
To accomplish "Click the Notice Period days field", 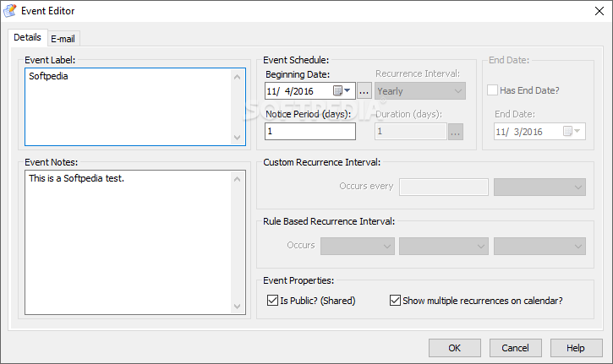I will 310,131.
